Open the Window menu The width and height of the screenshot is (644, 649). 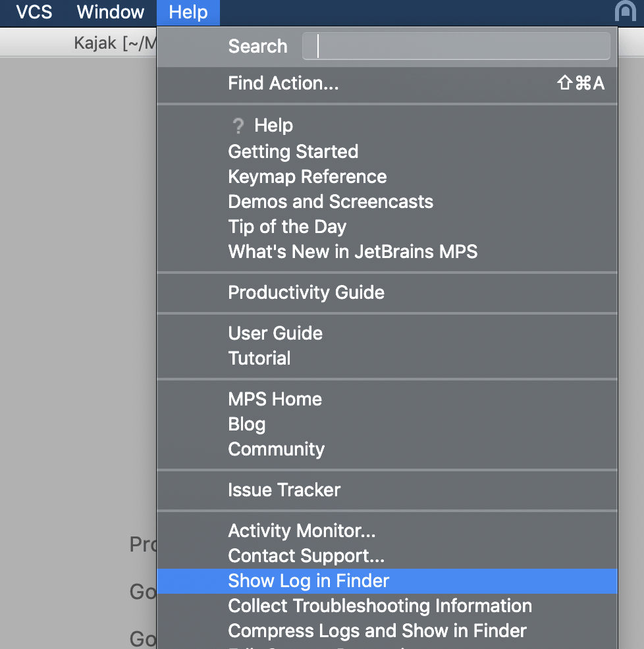pos(109,13)
